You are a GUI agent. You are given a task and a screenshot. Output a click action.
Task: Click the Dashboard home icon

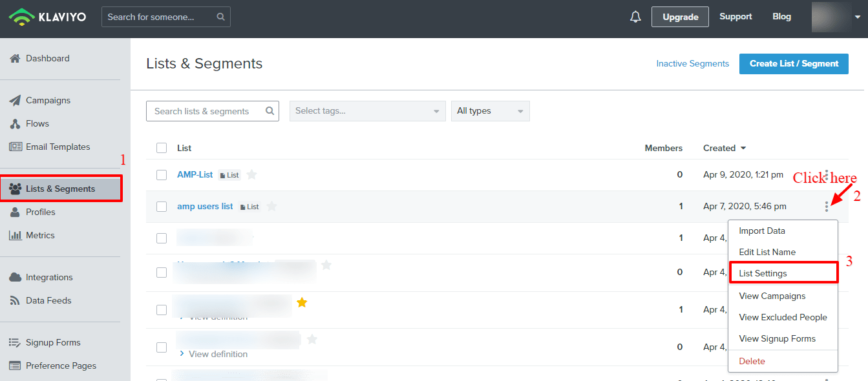click(15, 58)
